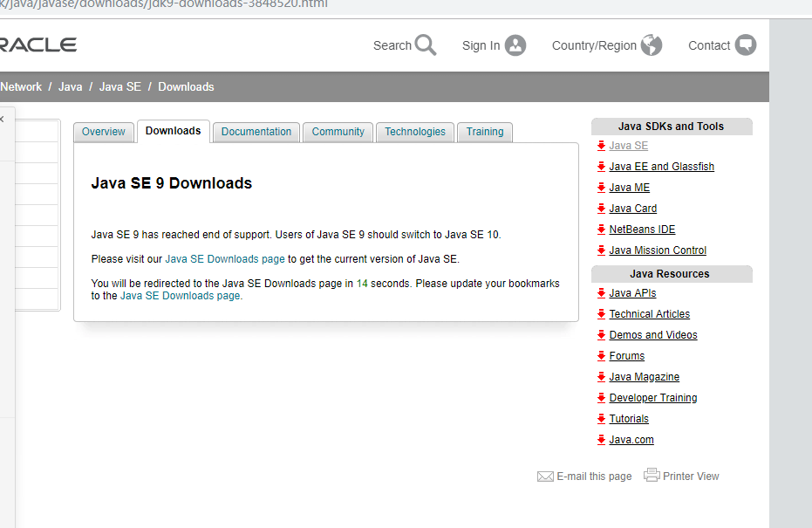Click red arrow beside Developer Training
Viewport: 812px width, 528px height.
(x=601, y=398)
